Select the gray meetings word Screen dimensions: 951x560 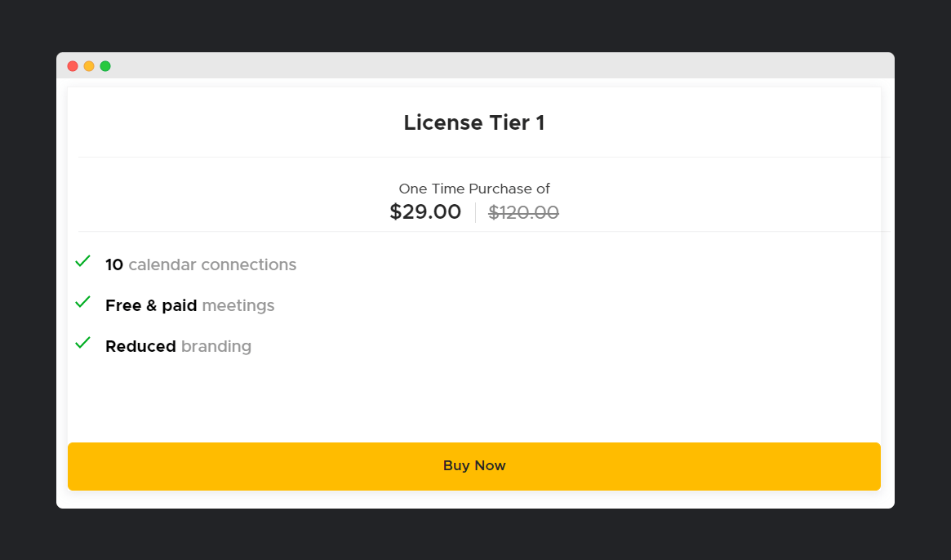[238, 306]
